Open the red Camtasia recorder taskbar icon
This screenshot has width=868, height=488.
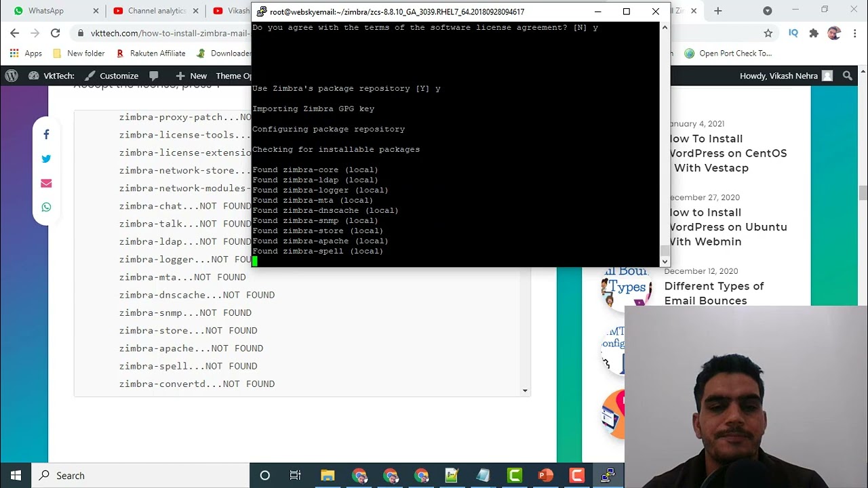pos(577,475)
